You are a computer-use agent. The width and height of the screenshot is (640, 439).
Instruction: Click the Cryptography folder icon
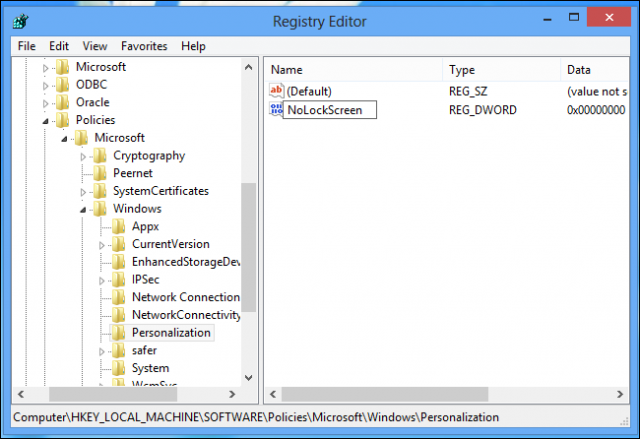pyautogui.click(x=100, y=156)
